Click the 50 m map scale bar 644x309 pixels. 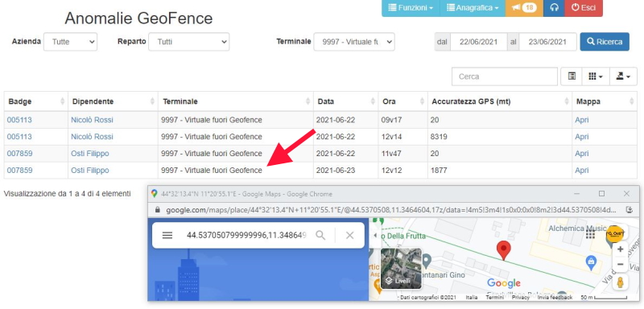point(604,297)
